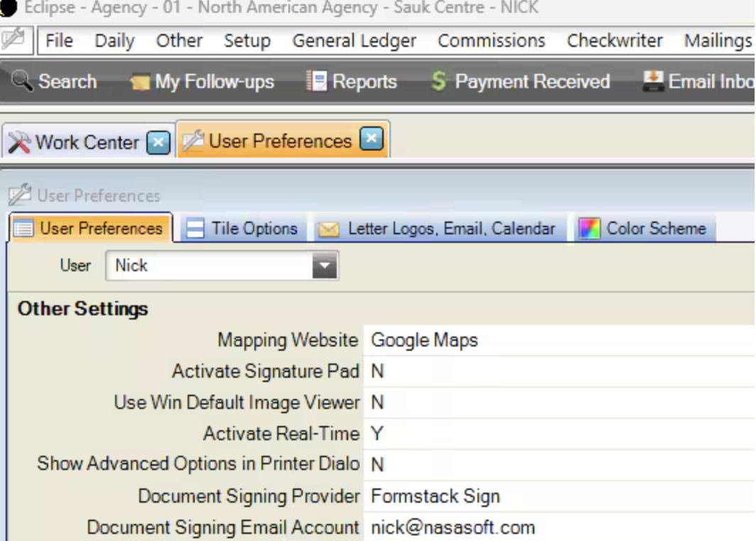Image resolution: width=756 pixels, height=541 pixels.
Task: Close the User Preferences tab
Action: point(371,138)
